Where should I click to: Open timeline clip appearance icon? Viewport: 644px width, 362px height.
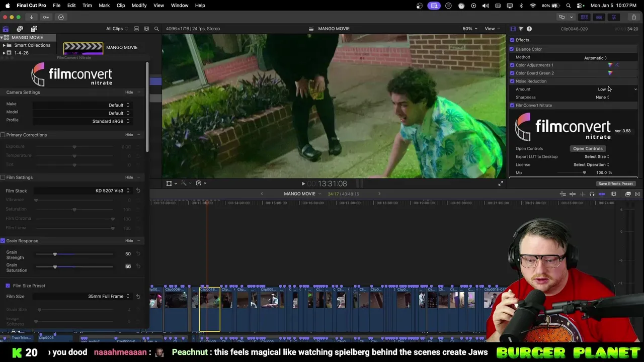(x=614, y=194)
